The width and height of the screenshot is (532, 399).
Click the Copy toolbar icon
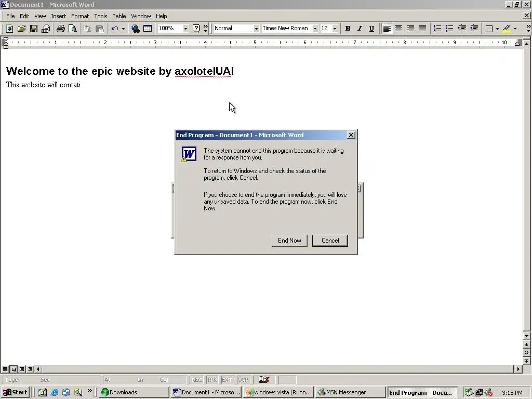(x=87, y=29)
